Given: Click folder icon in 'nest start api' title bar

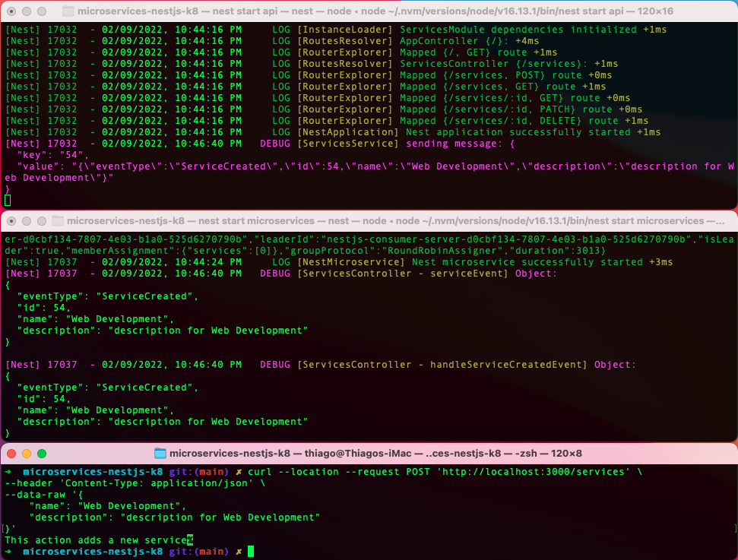Looking at the screenshot, I should tap(68, 11).
